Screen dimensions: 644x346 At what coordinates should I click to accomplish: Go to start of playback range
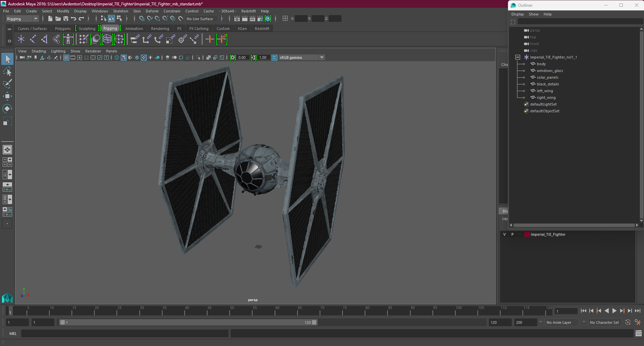(x=584, y=311)
